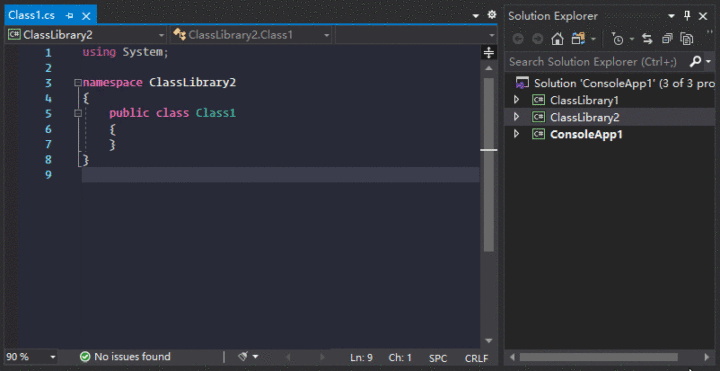Toggle auto-hide pin of Solution Explorer
Viewport: 720px width, 371px height.
[687, 16]
